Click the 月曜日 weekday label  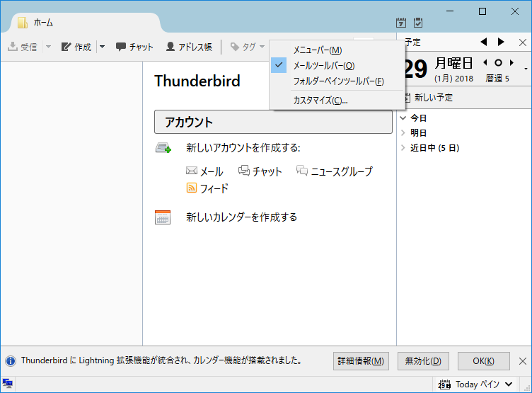(x=454, y=63)
